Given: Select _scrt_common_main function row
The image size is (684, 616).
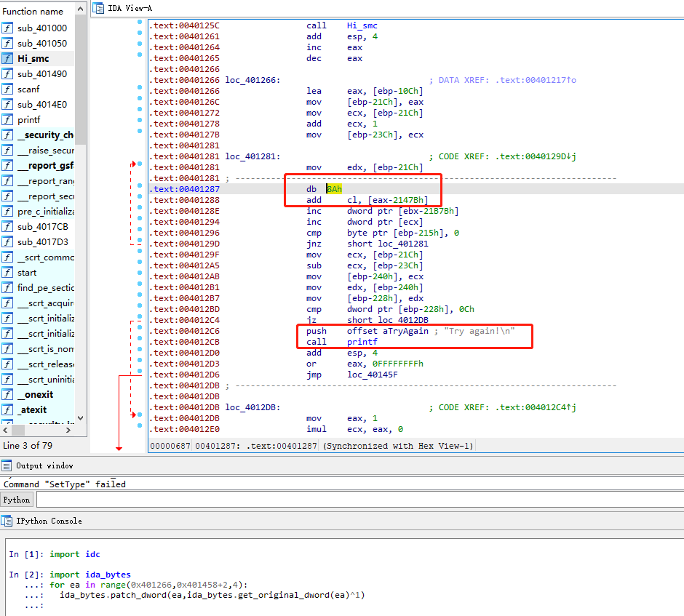Looking at the screenshot, I should pos(38,257).
